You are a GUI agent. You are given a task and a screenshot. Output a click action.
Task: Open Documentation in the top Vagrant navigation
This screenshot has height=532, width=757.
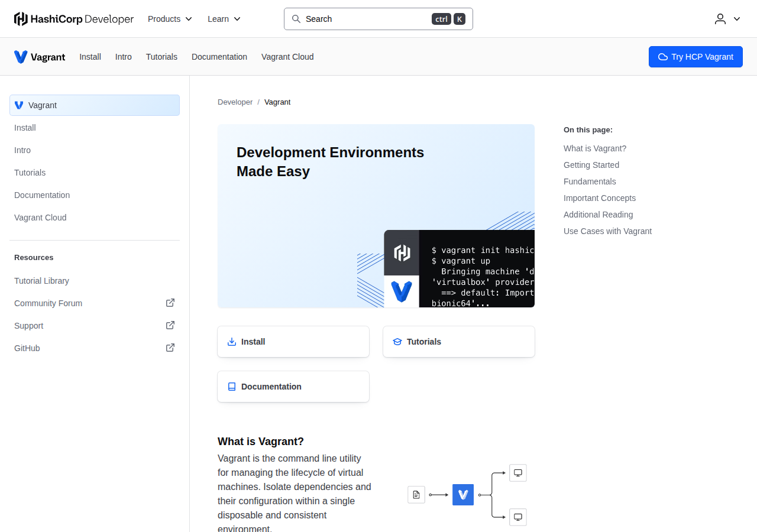(x=219, y=57)
